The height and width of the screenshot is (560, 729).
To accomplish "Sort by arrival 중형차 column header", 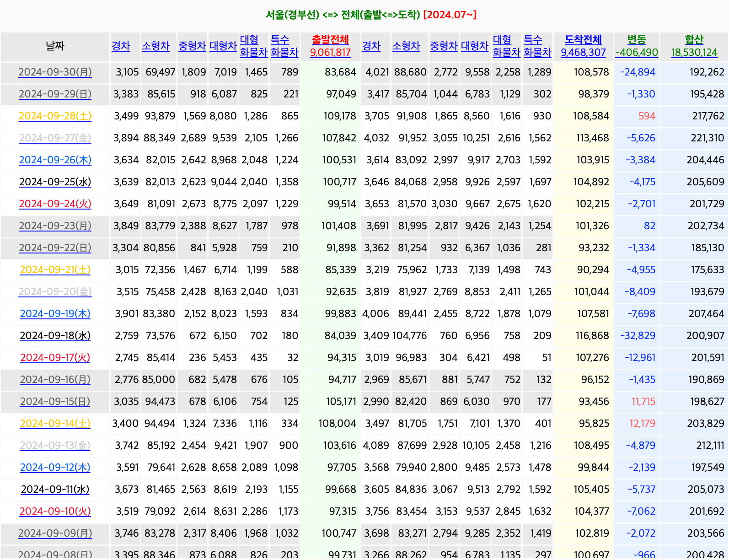I will click(x=444, y=46).
